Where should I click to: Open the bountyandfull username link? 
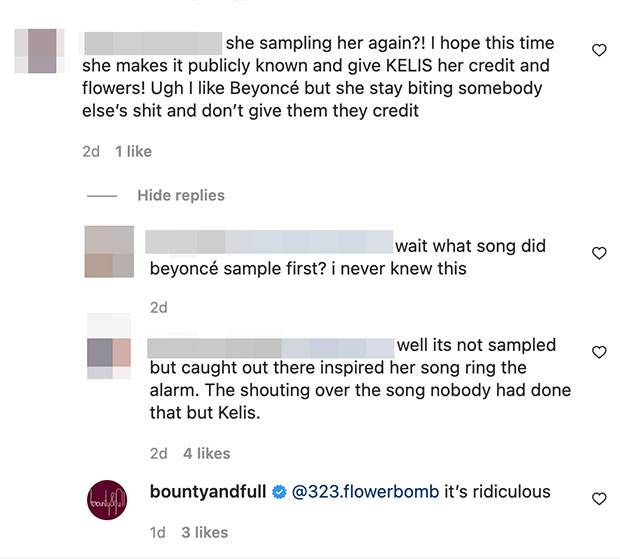coord(206,492)
